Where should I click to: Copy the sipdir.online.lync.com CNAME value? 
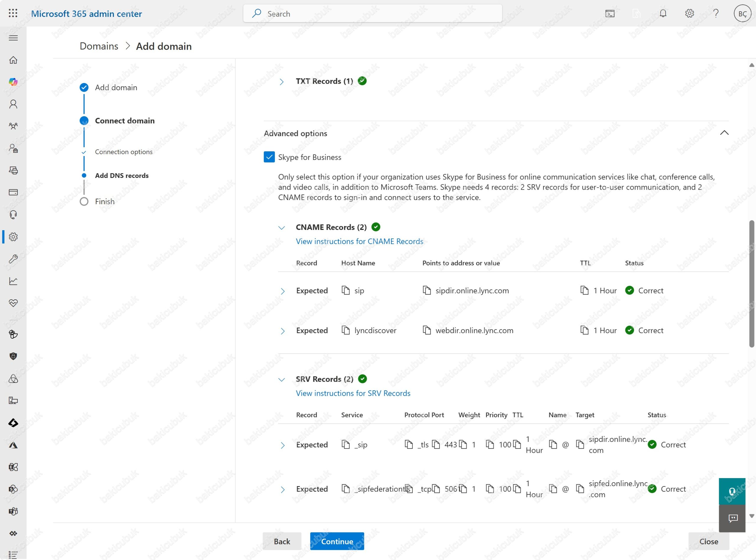tap(427, 290)
